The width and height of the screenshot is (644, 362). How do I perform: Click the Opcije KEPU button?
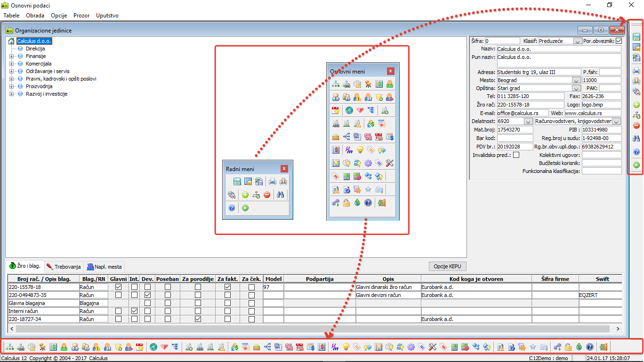(448, 266)
